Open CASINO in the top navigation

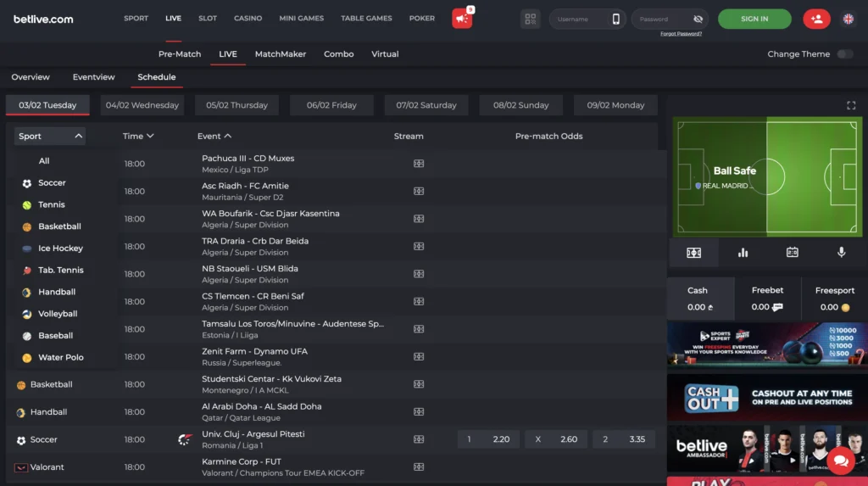(x=248, y=19)
